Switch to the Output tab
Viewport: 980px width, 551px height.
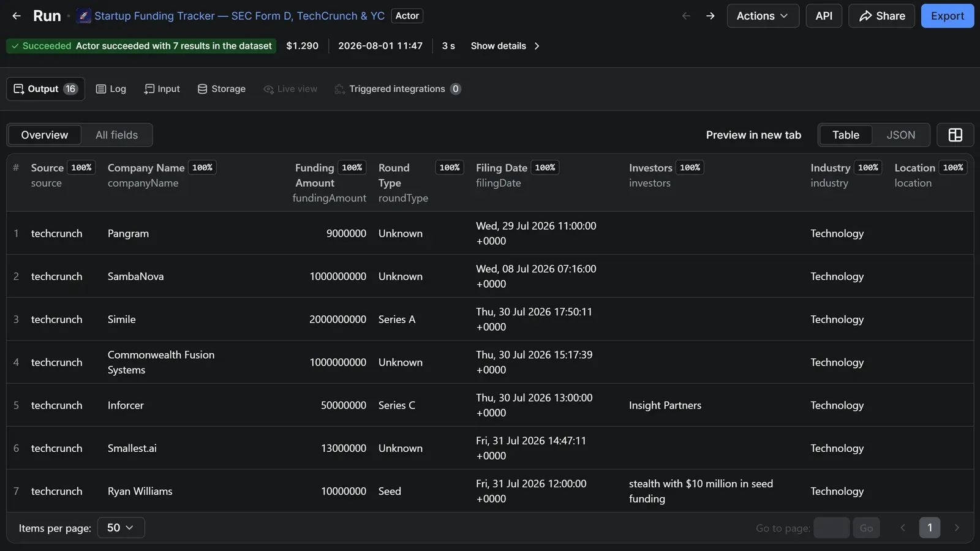(x=45, y=89)
